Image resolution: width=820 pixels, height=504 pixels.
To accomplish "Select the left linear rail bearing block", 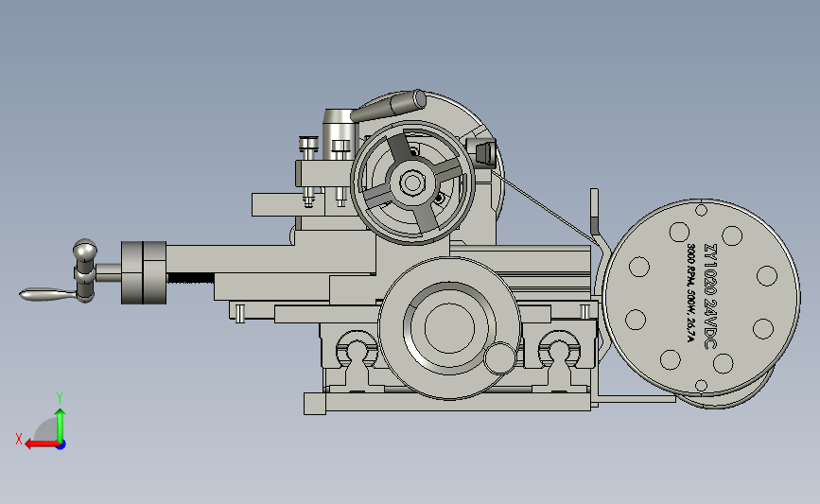I will point(357,347).
